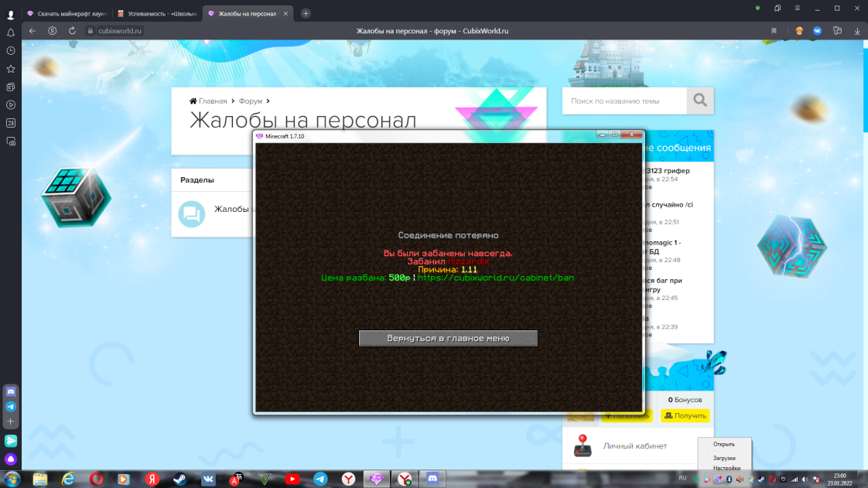Open the 'Форум' breadcrumb link

pos(250,101)
